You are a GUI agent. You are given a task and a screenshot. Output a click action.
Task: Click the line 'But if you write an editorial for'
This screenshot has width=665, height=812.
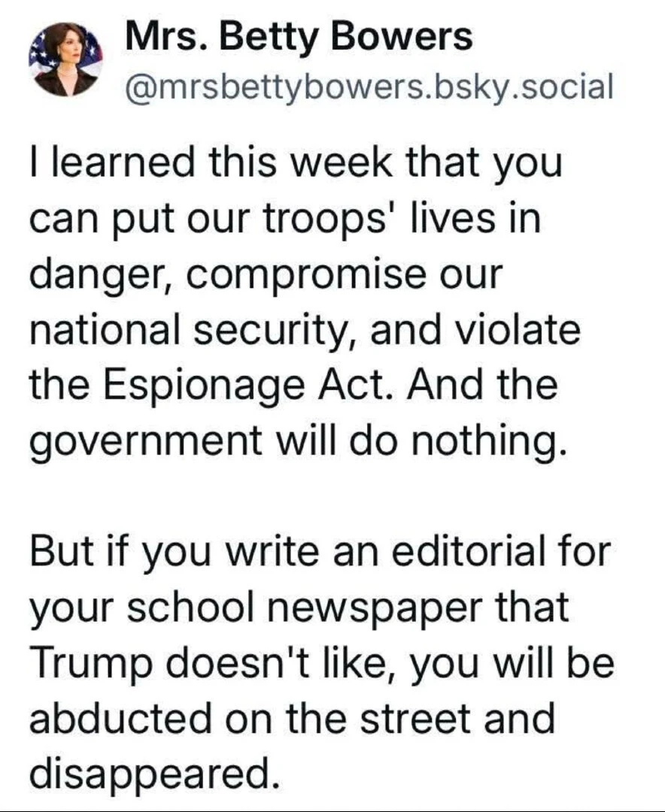(x=320, y=552)
